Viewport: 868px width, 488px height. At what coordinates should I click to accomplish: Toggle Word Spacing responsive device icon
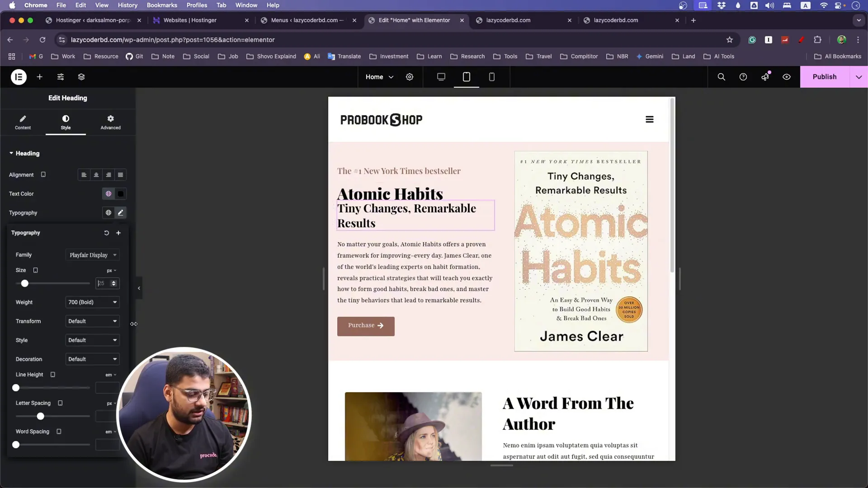(x=59, y=432)
